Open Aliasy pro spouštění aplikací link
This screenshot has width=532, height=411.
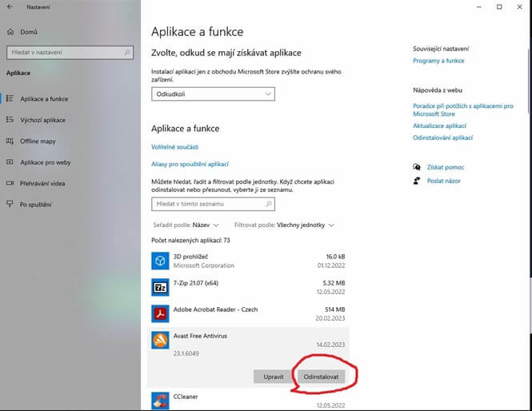(x=190, y=164)
